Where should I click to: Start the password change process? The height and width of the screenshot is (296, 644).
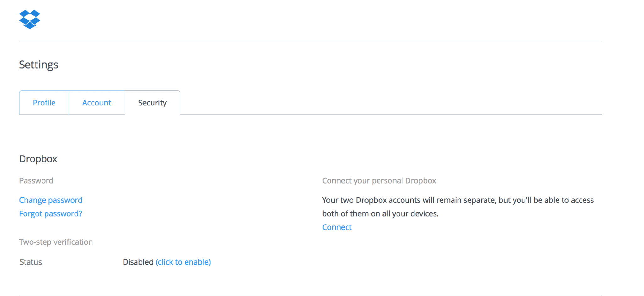[x=51, y=200]
